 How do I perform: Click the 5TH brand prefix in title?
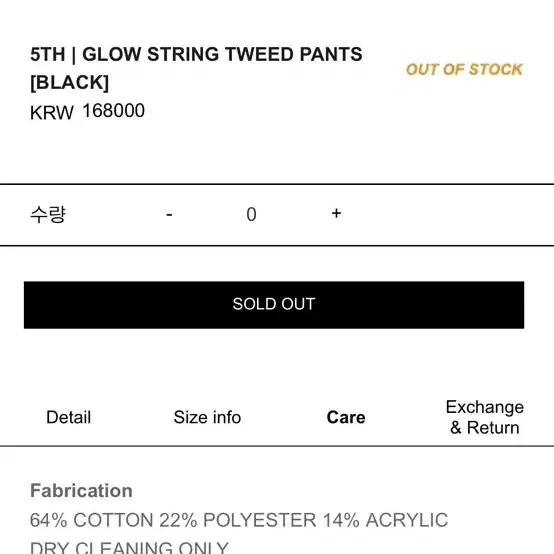tap(48, 55)
